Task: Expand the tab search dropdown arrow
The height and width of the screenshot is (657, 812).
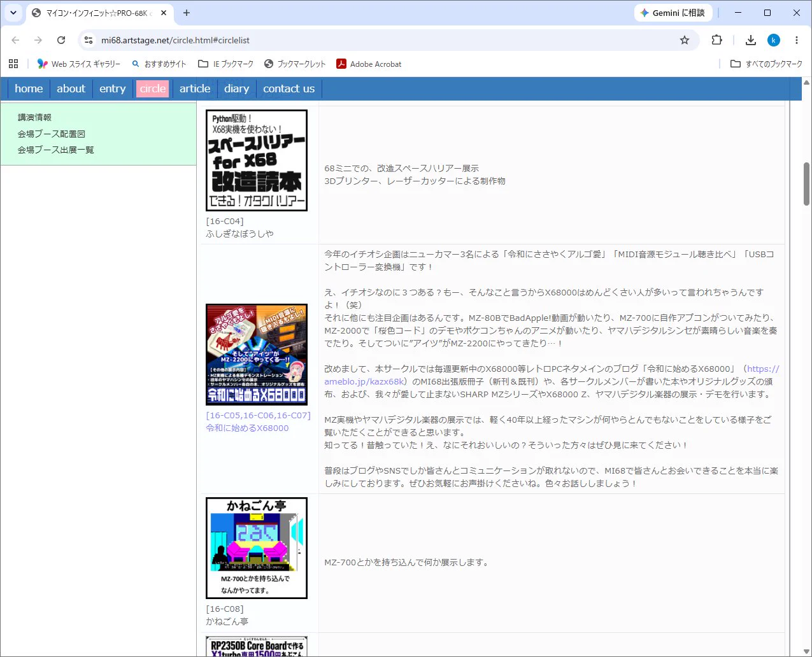Action: tap(13, 13)
